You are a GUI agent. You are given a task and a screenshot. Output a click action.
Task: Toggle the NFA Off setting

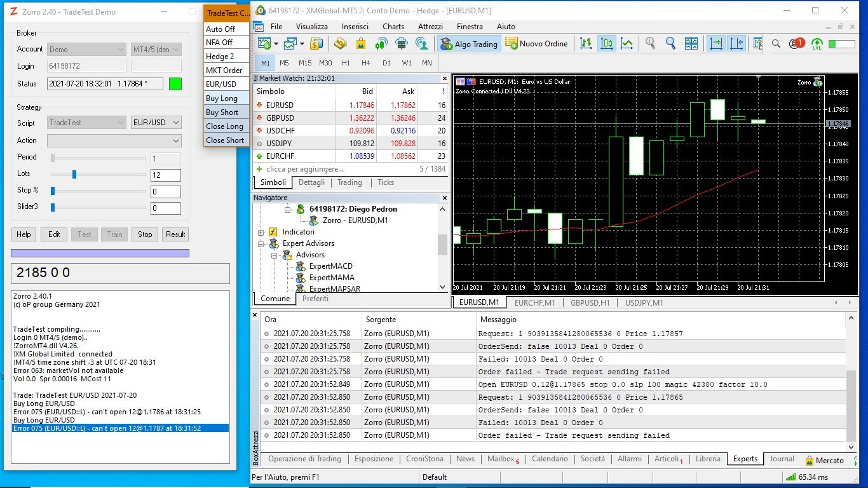pyautogui.click(x=219, y=43)
